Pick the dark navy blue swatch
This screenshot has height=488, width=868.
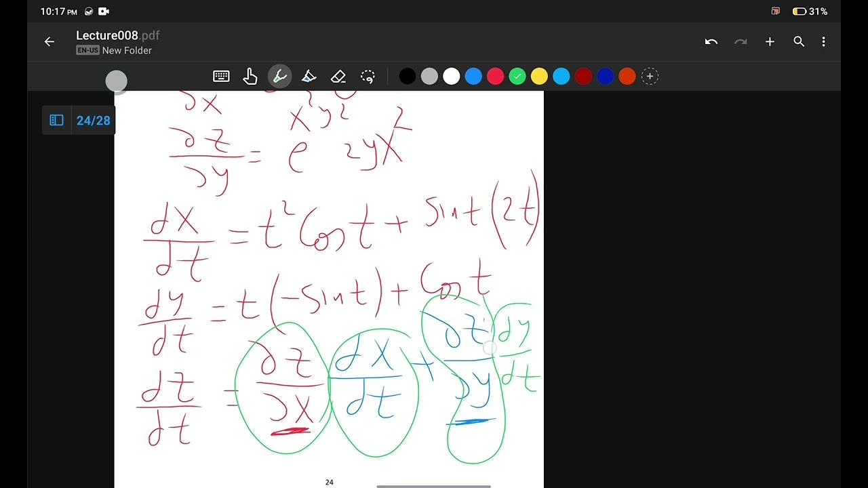(x=606, y=77)
